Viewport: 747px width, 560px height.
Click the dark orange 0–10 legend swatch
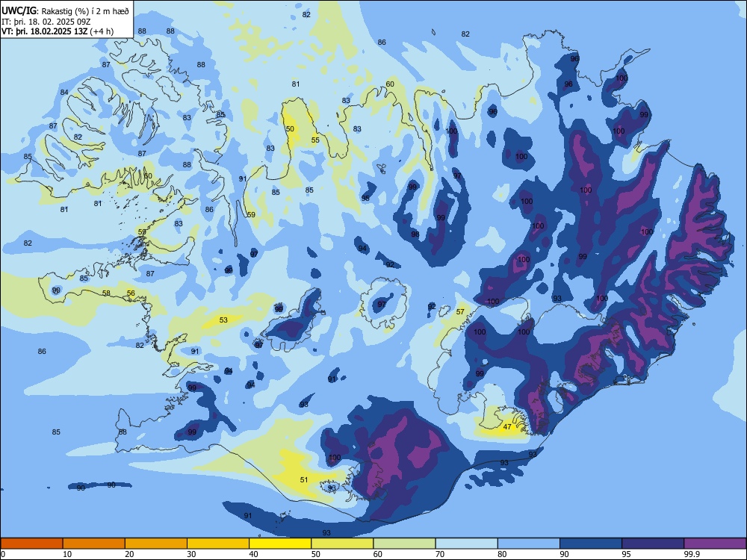tap(31, 544)
